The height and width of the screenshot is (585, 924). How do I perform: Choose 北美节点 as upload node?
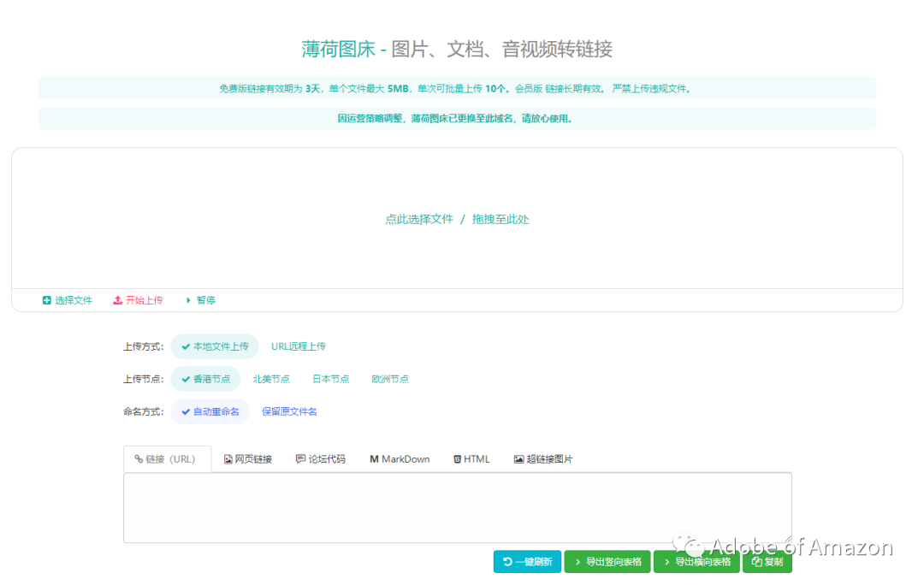271,378
